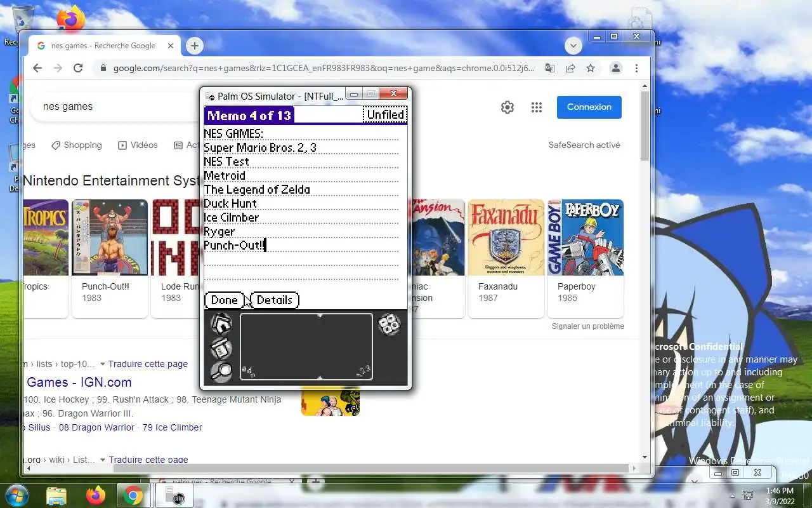Click the Signaler un problème link
This screenshot has width=812, height=508.
[x=588, y=326]
